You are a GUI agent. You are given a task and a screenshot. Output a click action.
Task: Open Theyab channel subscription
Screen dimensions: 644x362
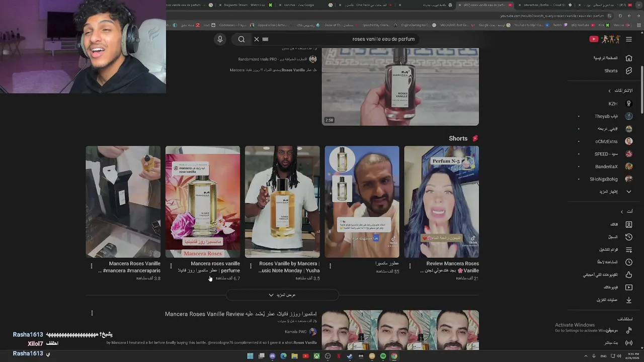tap(613, 116)
